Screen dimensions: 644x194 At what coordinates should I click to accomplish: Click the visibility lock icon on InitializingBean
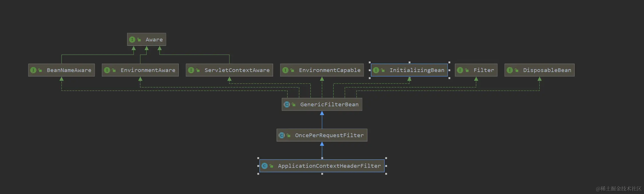click(x=383, y=70)
